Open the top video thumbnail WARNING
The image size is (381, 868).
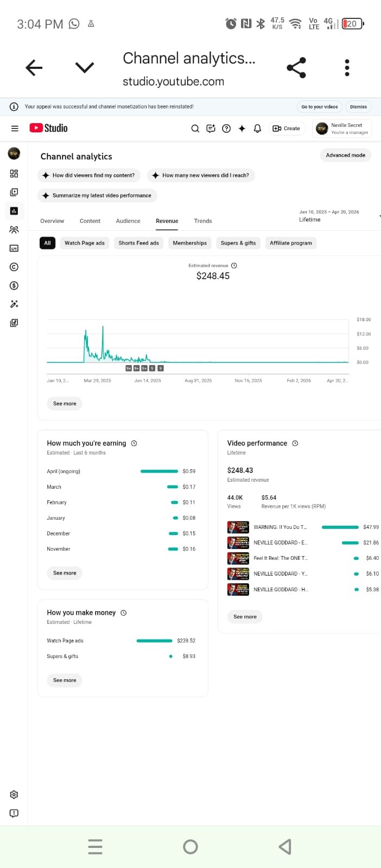(x=238, y=527)
